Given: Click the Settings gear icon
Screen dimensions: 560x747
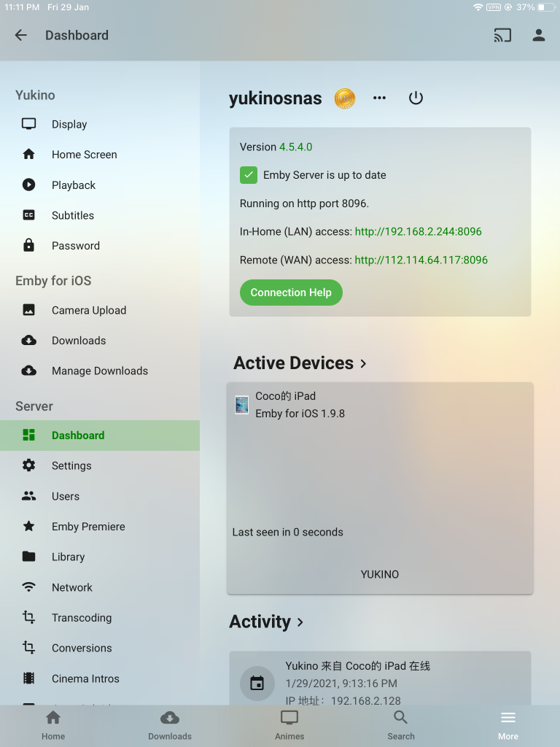Looking at the screenshot, I should tap(28, 465).
